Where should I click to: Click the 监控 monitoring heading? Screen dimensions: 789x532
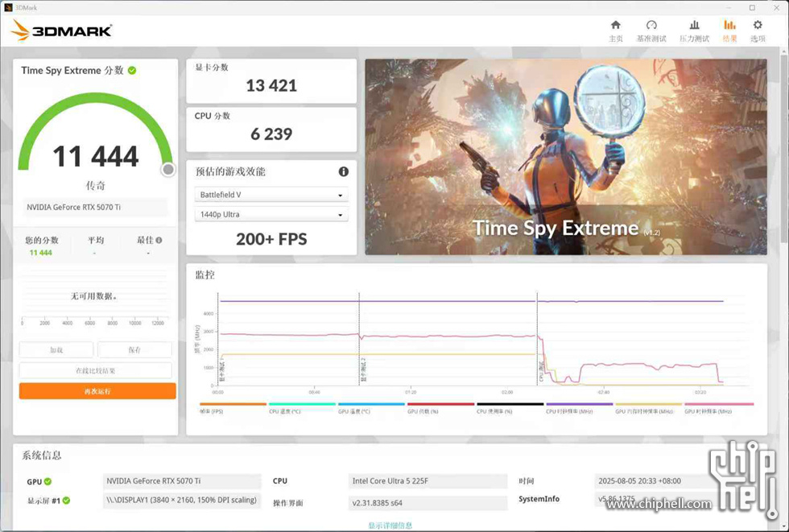coord(204,275)
